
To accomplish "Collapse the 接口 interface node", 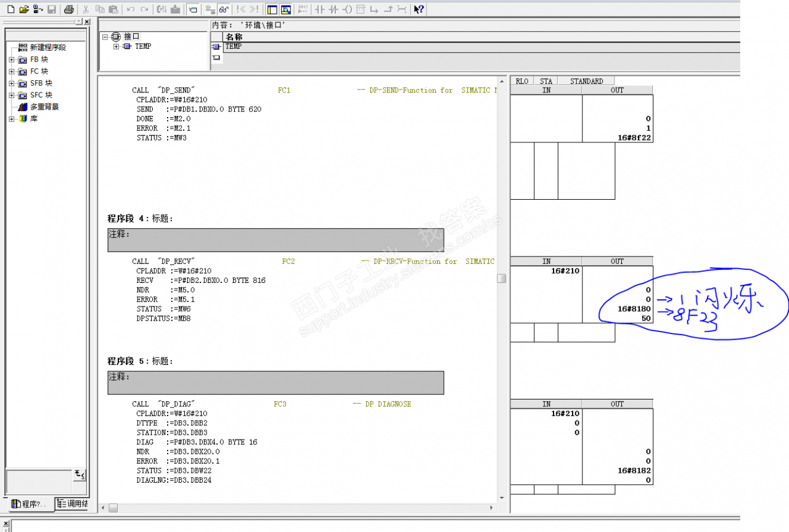I will (x=105, y=37).
